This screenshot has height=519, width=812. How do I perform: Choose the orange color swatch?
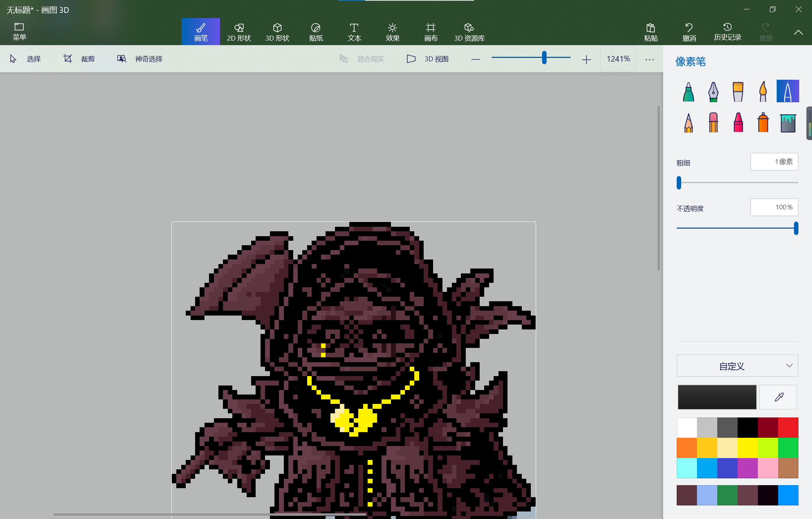point(687,448)
